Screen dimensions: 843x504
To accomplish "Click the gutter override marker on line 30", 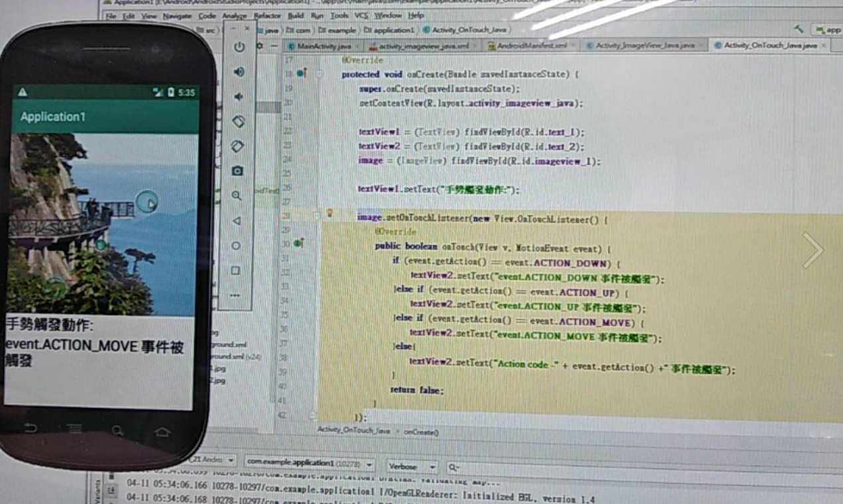I will 297,244.
